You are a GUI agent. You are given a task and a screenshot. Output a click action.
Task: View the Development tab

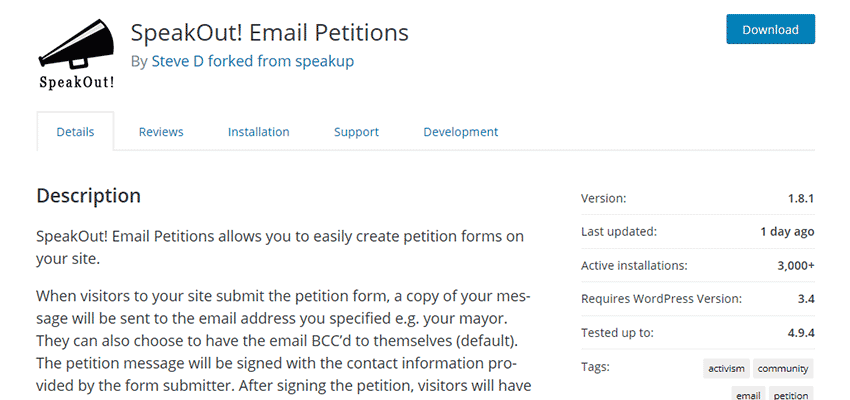pos(460,132)
